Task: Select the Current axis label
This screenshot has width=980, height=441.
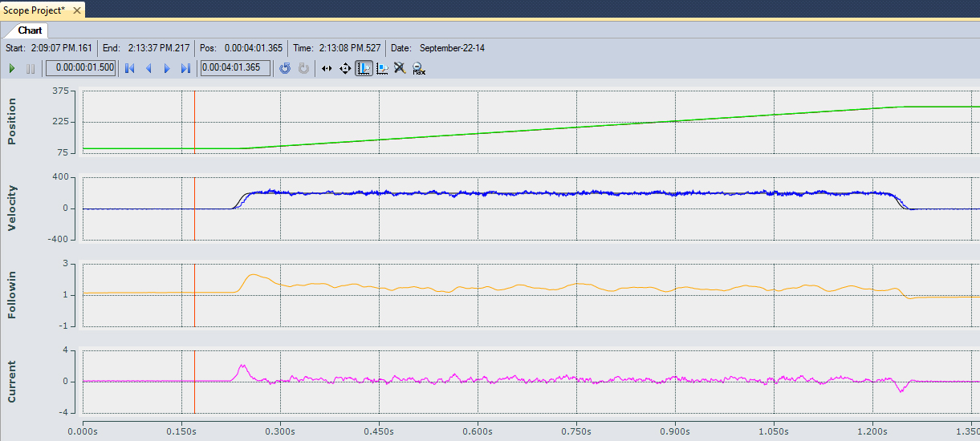Action: click(x=11, y=382)
